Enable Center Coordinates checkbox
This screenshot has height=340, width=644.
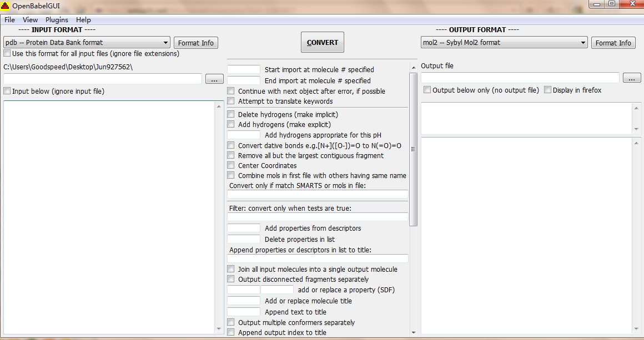[231, 165]
